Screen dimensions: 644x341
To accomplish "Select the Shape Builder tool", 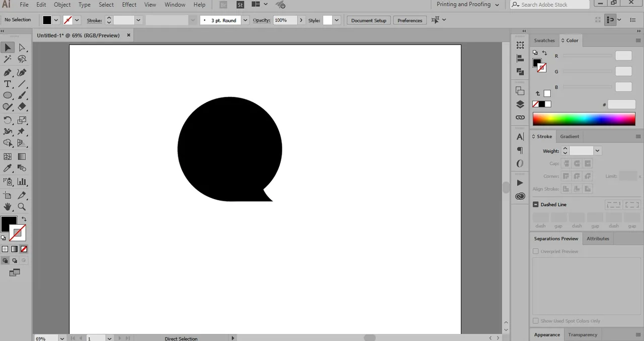I will point(8,143).
